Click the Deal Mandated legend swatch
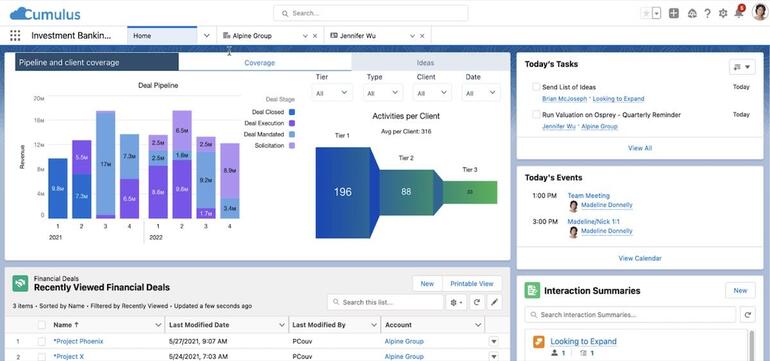The image size is (770, 361). [292, 134]
